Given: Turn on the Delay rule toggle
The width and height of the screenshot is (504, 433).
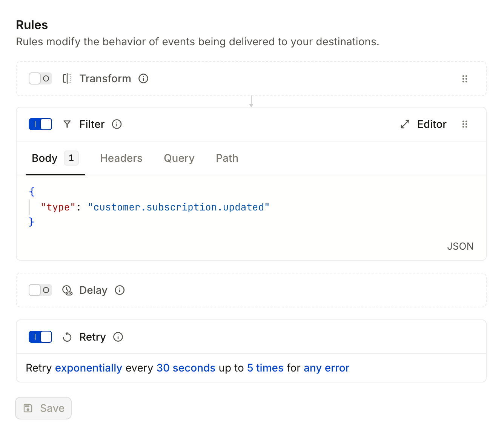Looking at the screenshot, I should pyautogui.click(x=40, y=290).
